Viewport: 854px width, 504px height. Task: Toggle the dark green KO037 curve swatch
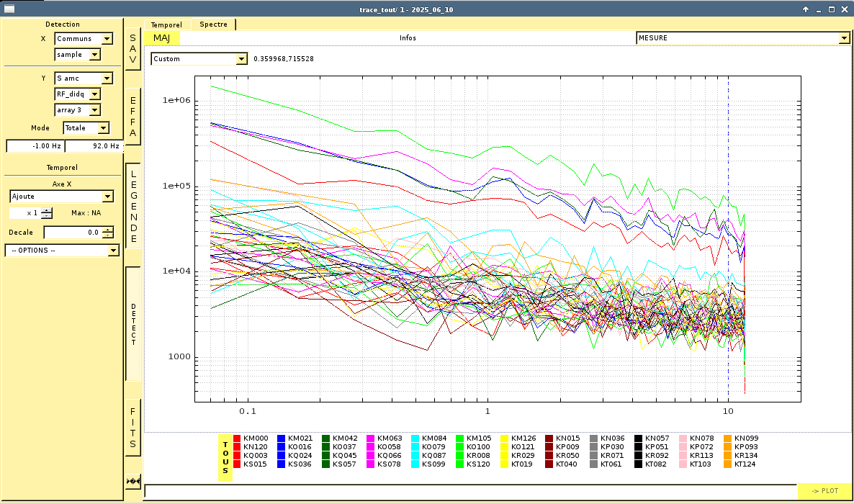click(x=326, y=447)
